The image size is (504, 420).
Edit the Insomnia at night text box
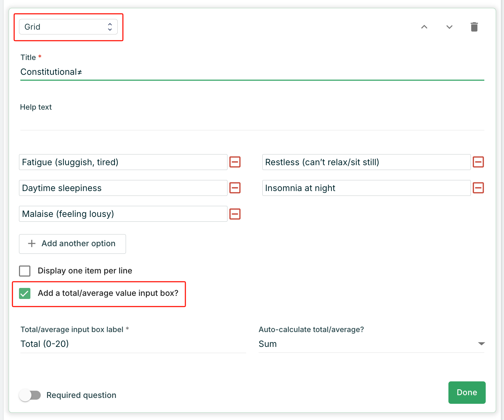coord(366,188)
